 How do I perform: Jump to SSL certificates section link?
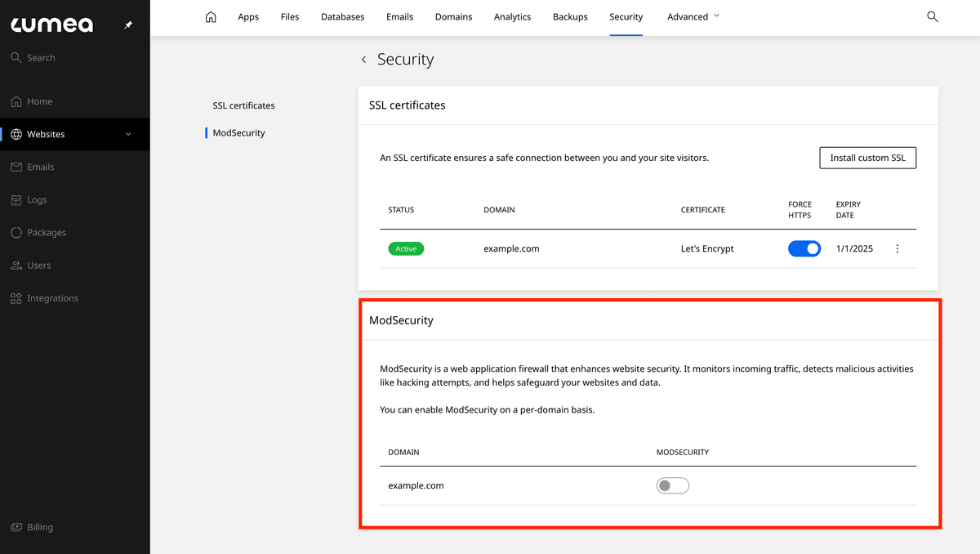[244, 105]
